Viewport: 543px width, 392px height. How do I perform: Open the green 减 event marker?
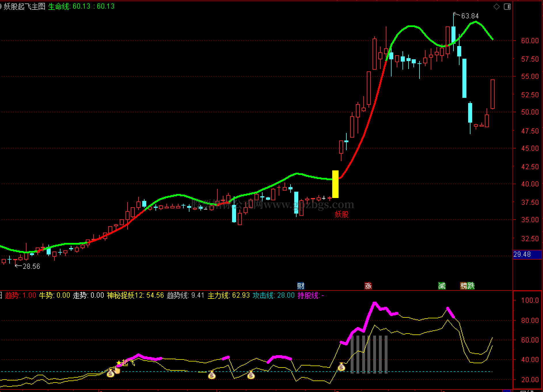click(x=442, y=286)
